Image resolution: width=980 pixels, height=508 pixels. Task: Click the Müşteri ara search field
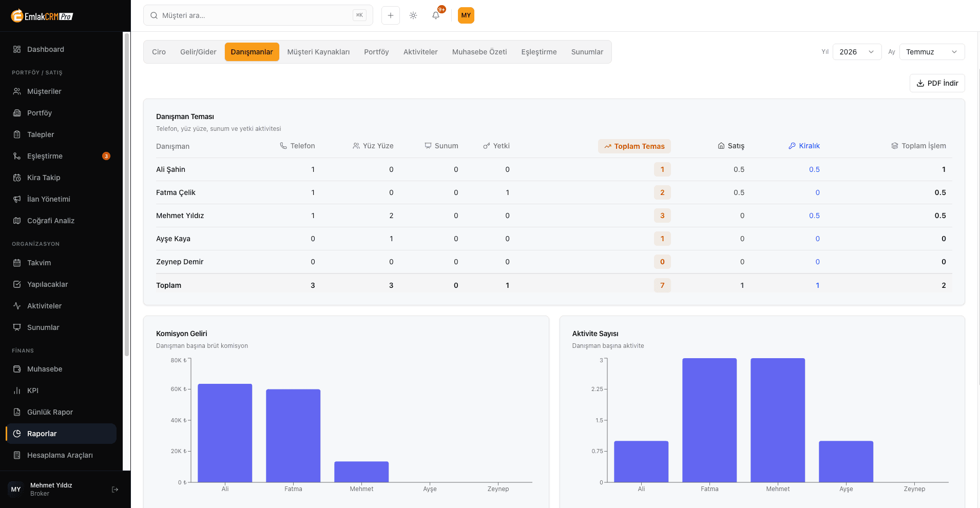tap(258, 15)
